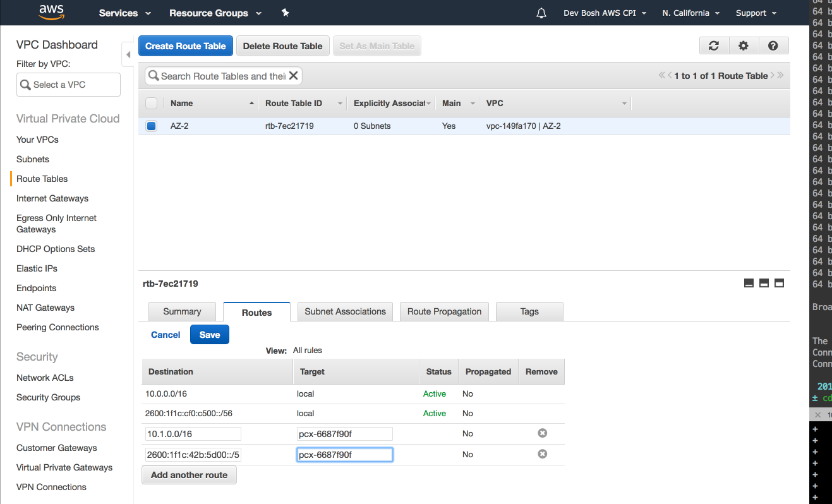Edit the 10.1.0.0/16 destination field
Image resolution: width=832 pixels, height=504 pixels.
point(193,434)
